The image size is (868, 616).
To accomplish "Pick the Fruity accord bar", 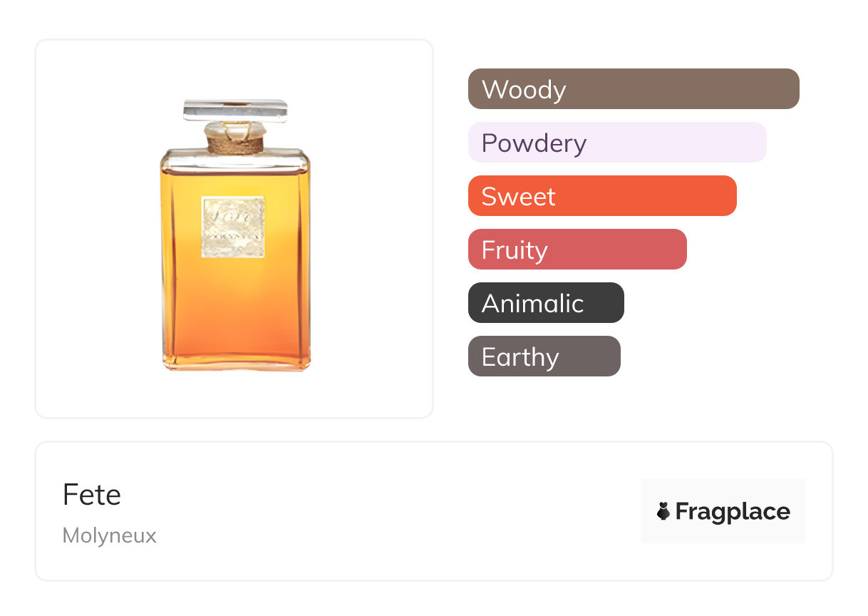I will coord(577,250).
